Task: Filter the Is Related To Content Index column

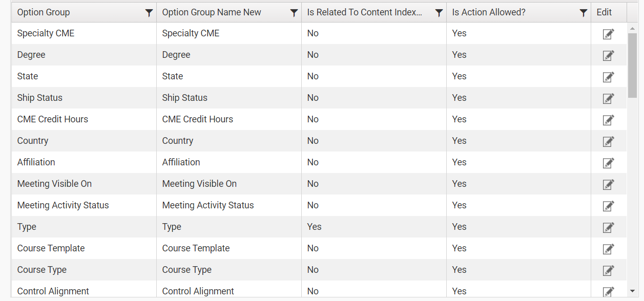Action: coord(439,13)
